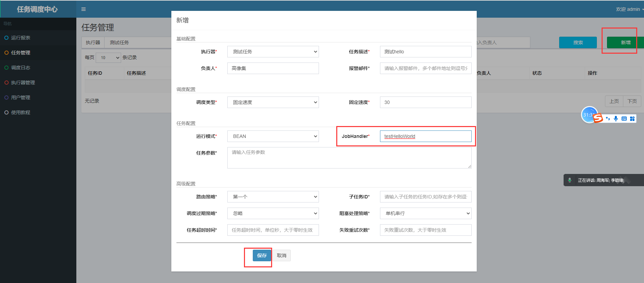Click the Sogou microphone voice input icon
The width and height of the screenshot is (644, 283).
tap(616, 119)
